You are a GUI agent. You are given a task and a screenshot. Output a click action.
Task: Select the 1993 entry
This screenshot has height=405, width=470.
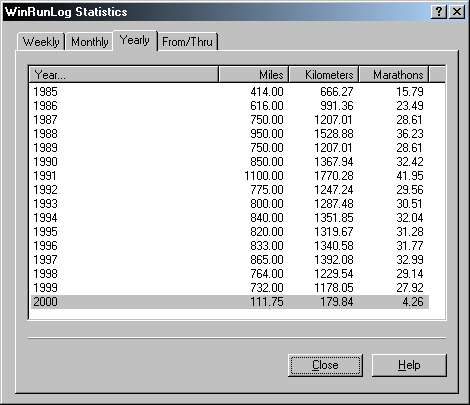(230, 204)
